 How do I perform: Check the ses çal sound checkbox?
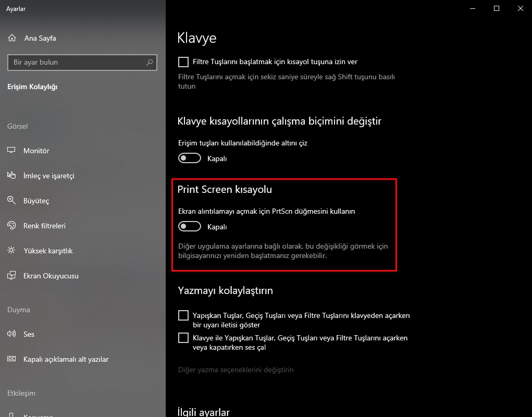[x=183, y=337]
